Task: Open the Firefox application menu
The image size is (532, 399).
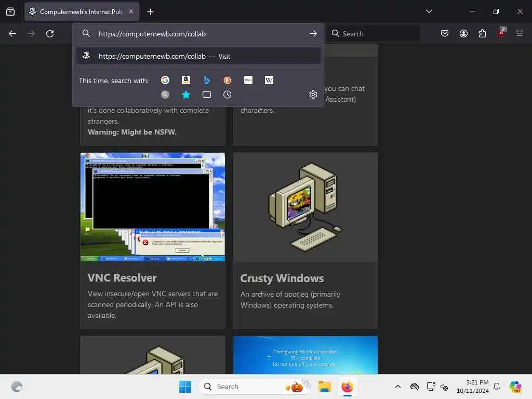Action: click(520, 33)
